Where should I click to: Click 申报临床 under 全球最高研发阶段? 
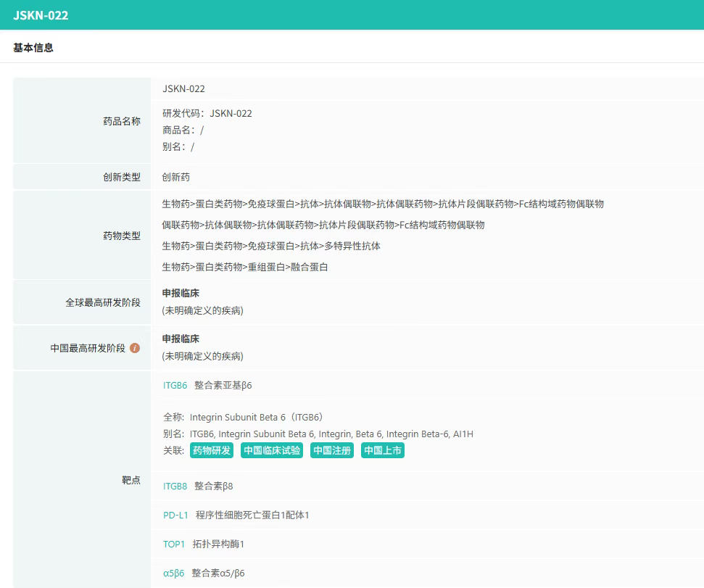(x=181, y=293)
